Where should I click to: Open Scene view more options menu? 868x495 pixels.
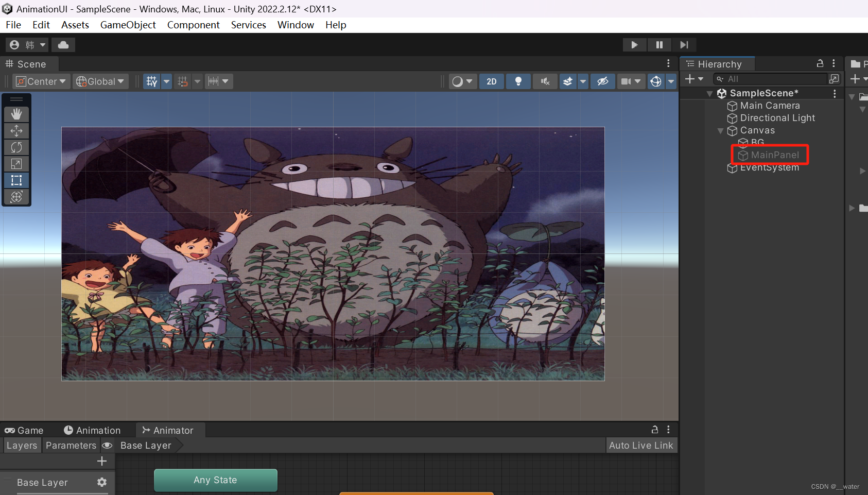click(x=668, y=63)
